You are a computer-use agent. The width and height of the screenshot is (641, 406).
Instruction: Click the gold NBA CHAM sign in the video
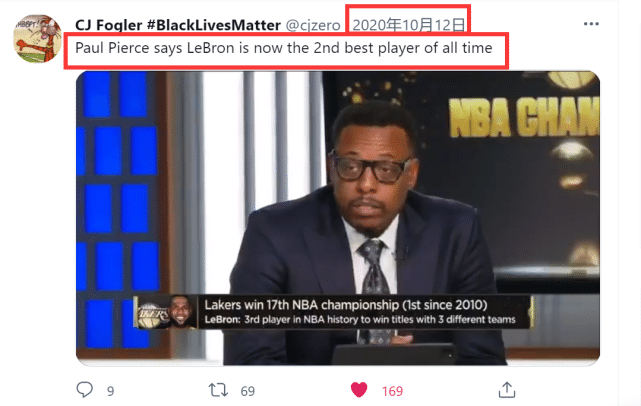pos(524,117)
